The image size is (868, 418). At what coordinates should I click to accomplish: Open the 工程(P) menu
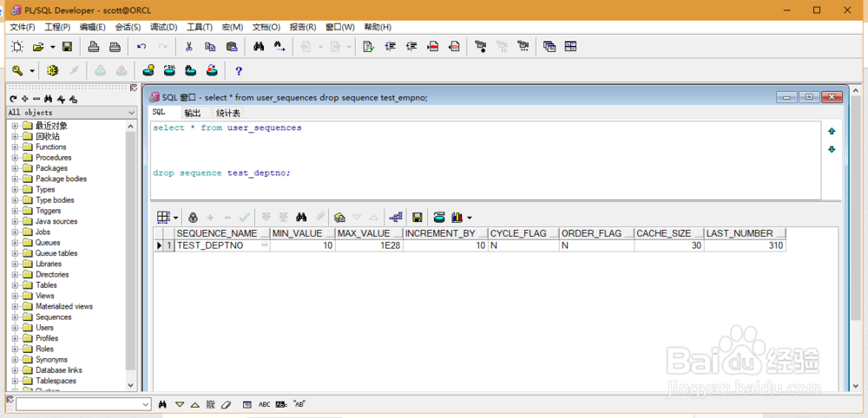pyautogui.click(x=57, y=27)
